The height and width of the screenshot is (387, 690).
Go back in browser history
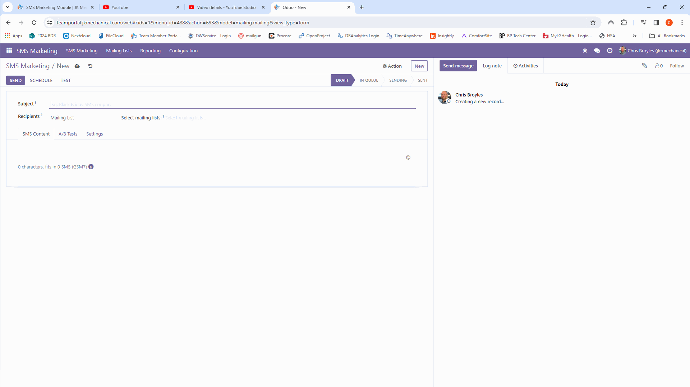[8, 22]
